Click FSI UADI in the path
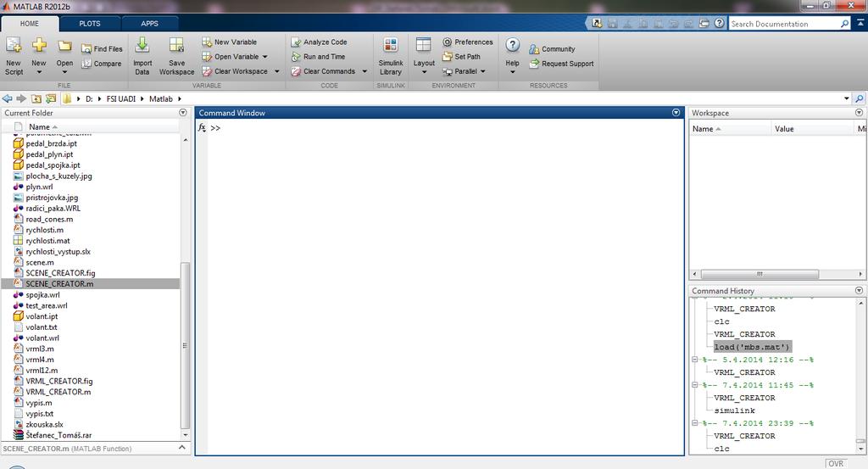 pos(120,98)
